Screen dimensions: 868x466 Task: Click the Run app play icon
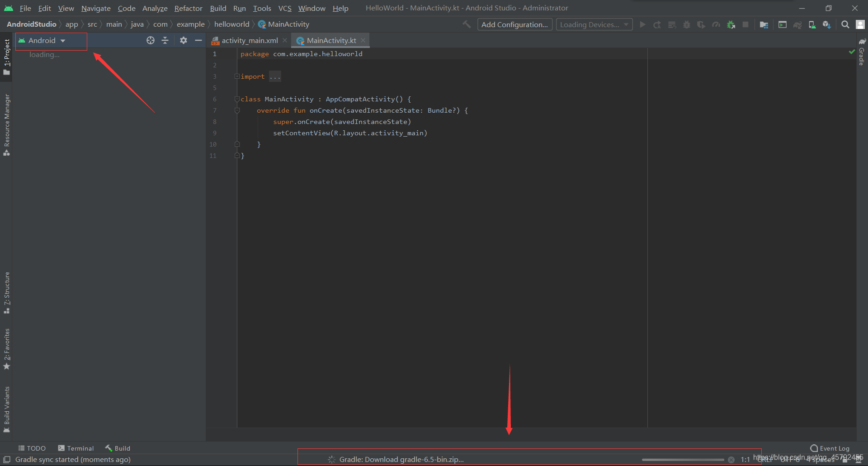click(642, 24)
